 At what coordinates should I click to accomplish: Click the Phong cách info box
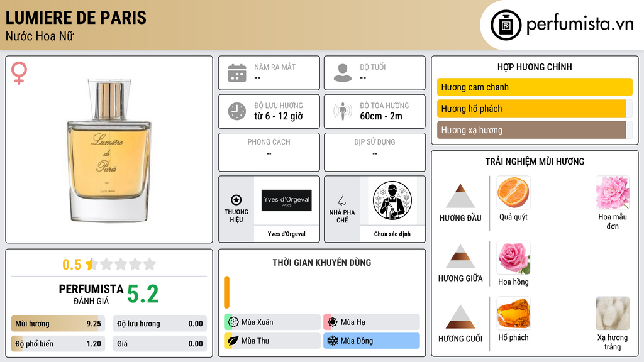point(269,152)
